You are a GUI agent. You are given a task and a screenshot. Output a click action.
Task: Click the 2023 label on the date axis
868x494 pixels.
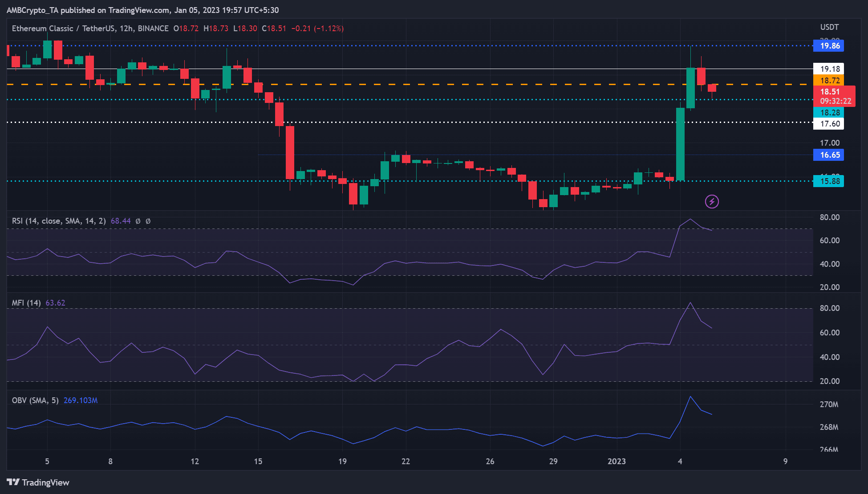click(x=617, y=461)
